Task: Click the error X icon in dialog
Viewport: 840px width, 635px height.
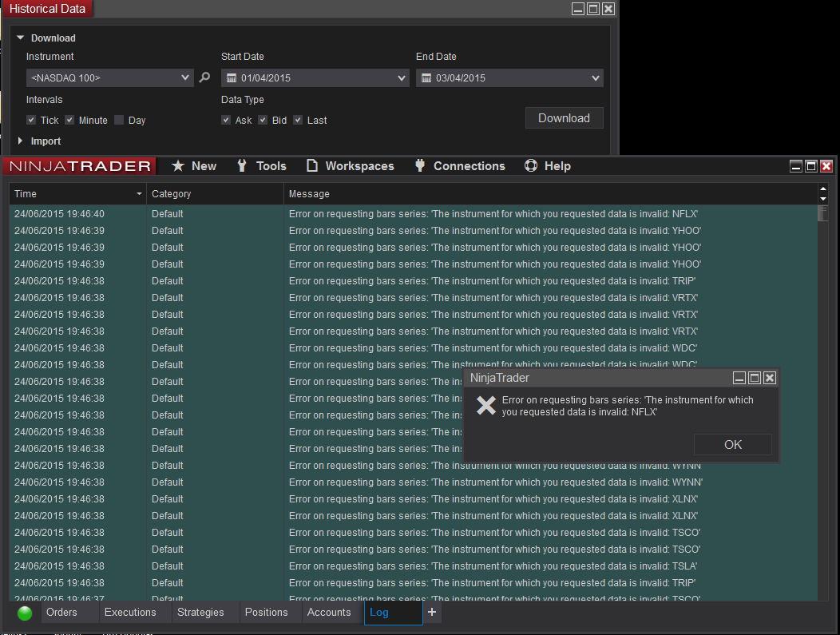Action: [486, 405]
